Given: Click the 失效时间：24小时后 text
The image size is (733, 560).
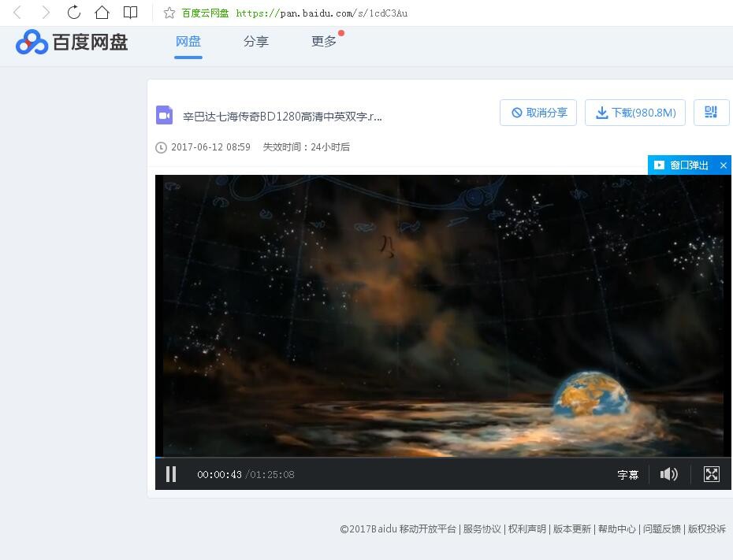Looking at the screenshot, I should (306, 147).
